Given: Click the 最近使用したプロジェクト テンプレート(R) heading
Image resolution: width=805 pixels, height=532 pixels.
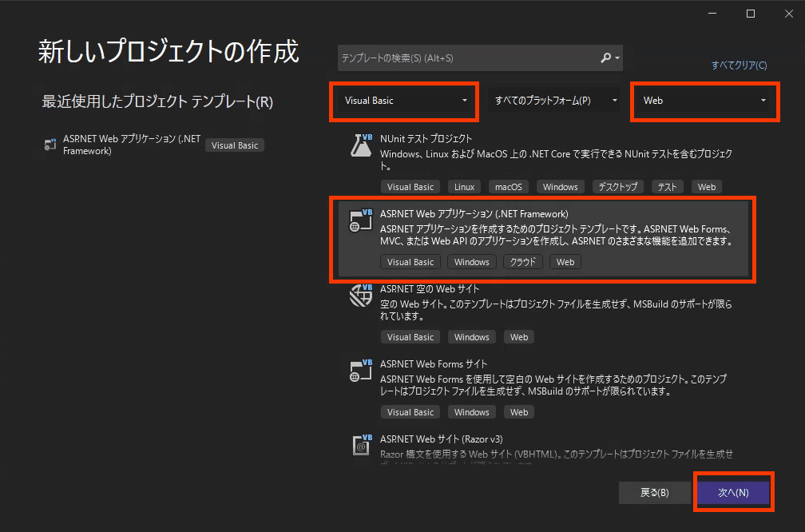Looking at the screenshot, I should (157, 101).
